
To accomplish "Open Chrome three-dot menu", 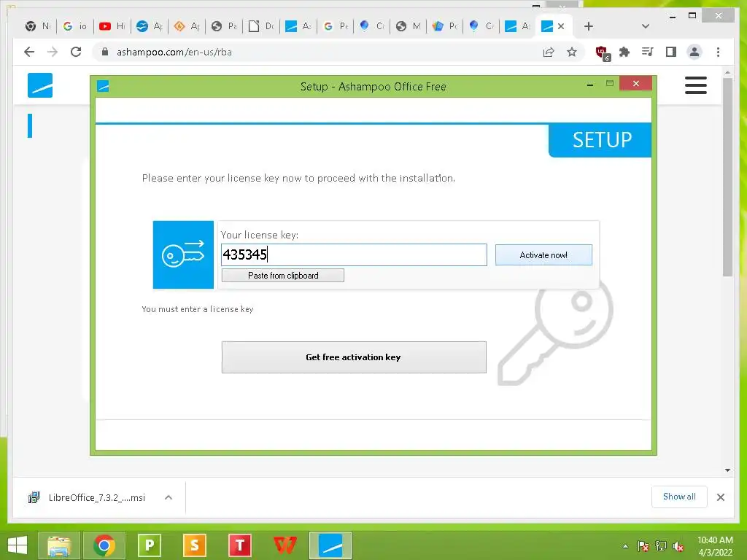I will click(x=718, y=52).
